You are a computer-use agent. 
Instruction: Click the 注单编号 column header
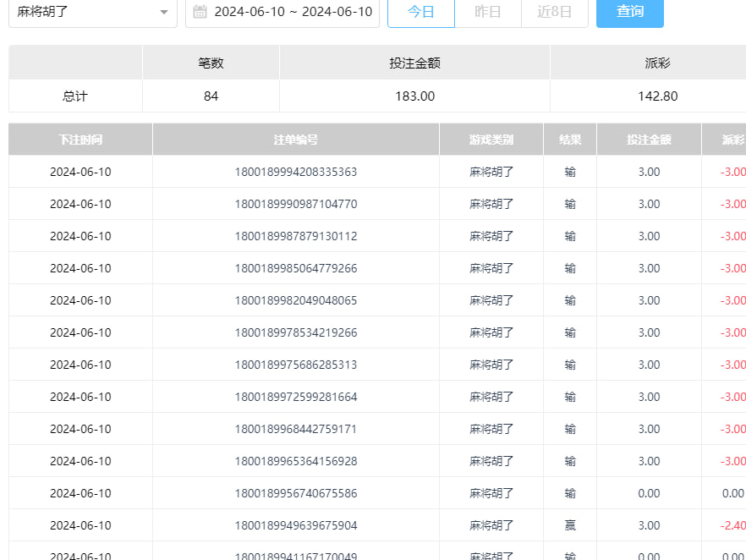tap(296, 140)
